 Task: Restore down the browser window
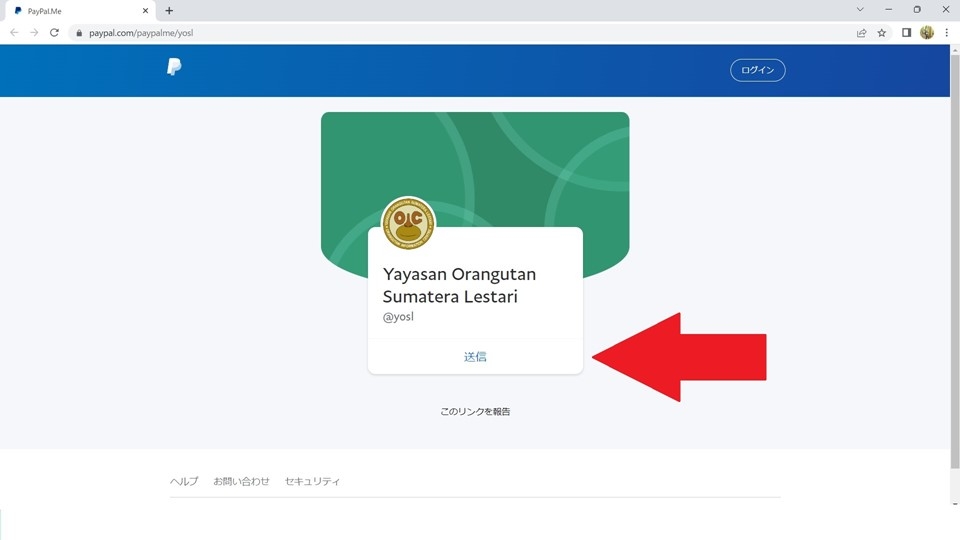(917, 10)
